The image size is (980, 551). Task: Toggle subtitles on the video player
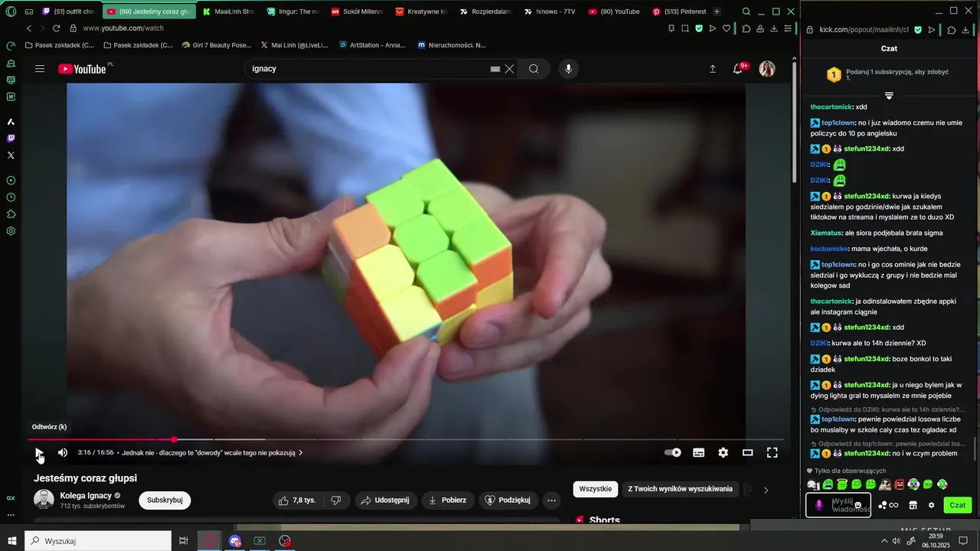[698, 452]
